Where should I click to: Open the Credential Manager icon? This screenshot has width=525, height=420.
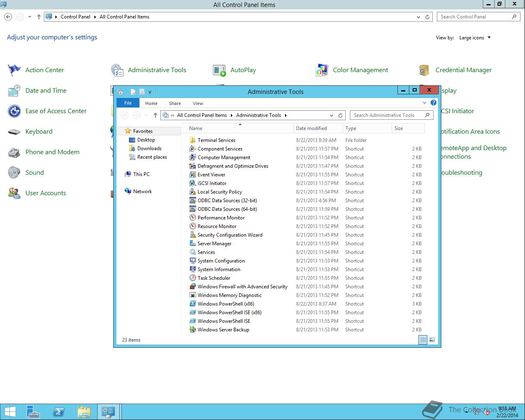click(x=425, y=70)
